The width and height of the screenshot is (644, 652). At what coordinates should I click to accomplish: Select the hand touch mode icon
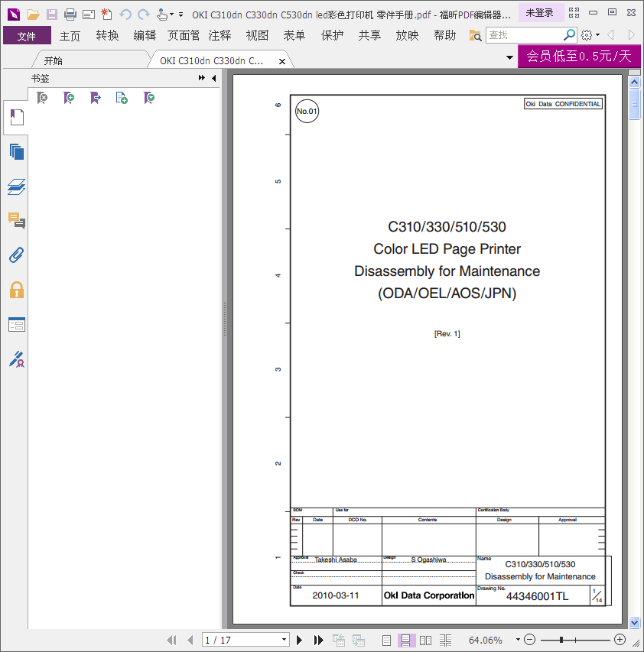[162, 15]
